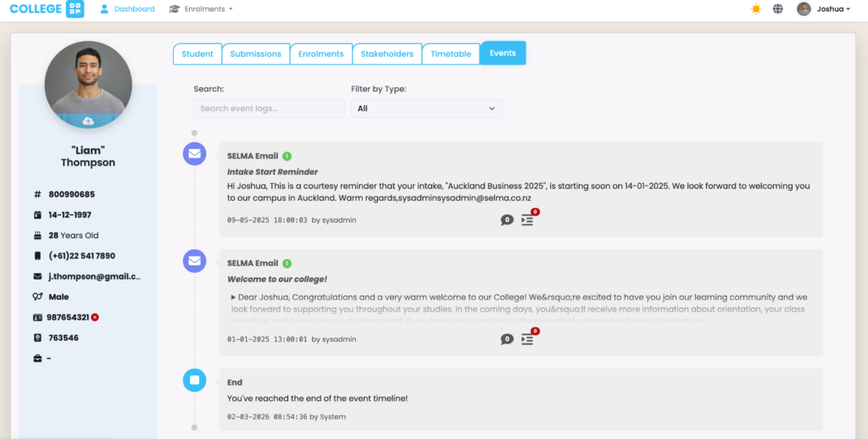The image size is (868, 439).
Task: Click the comment bubble icon on Intake Start Reminder
Action: 507,219
